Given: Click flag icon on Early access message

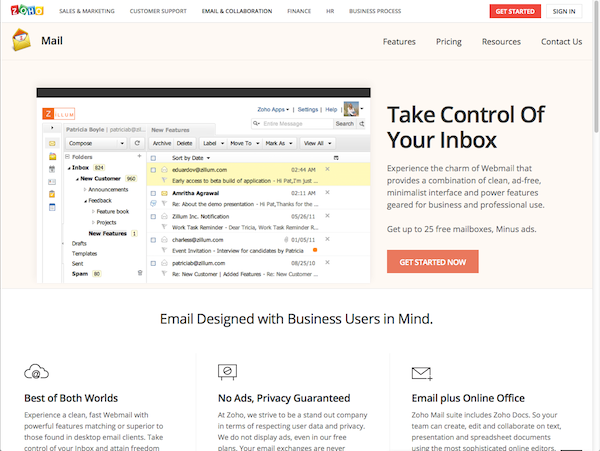Looking at the screenshot, I should (x=164, y=180).
